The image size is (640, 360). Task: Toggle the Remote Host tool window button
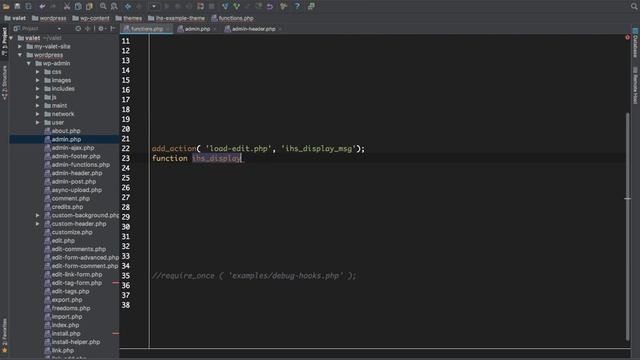click(635, 86)
